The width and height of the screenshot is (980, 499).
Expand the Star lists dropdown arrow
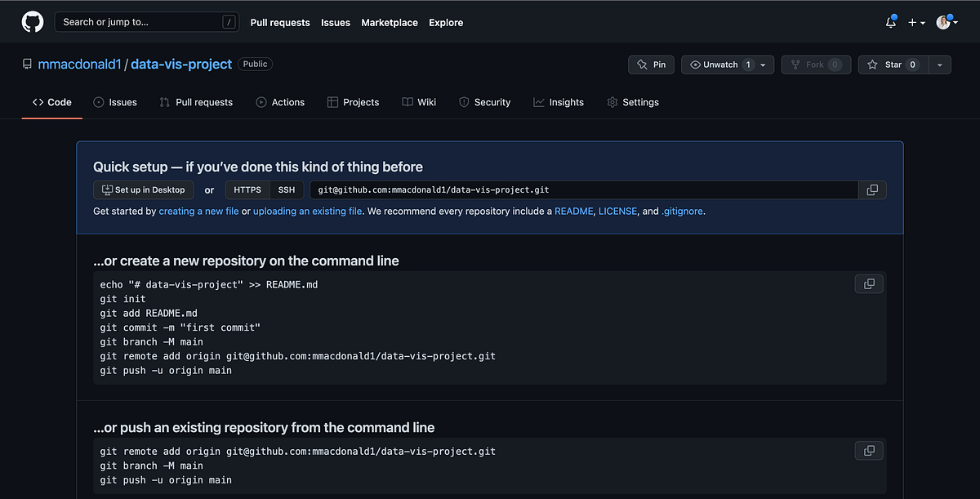click(939, 65)
